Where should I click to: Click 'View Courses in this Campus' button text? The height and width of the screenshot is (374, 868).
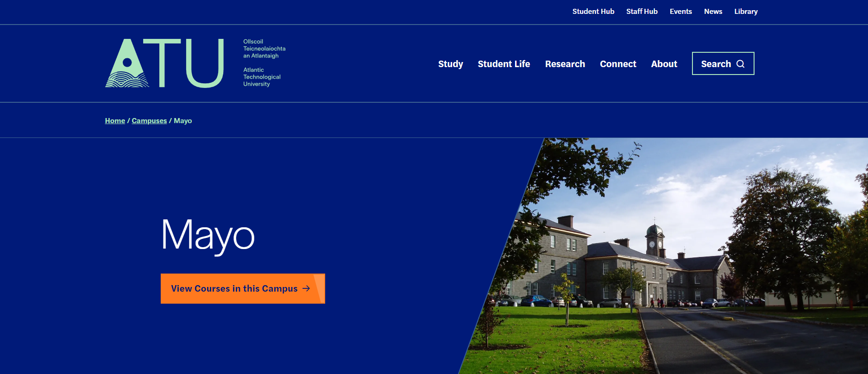coord(234,288)
